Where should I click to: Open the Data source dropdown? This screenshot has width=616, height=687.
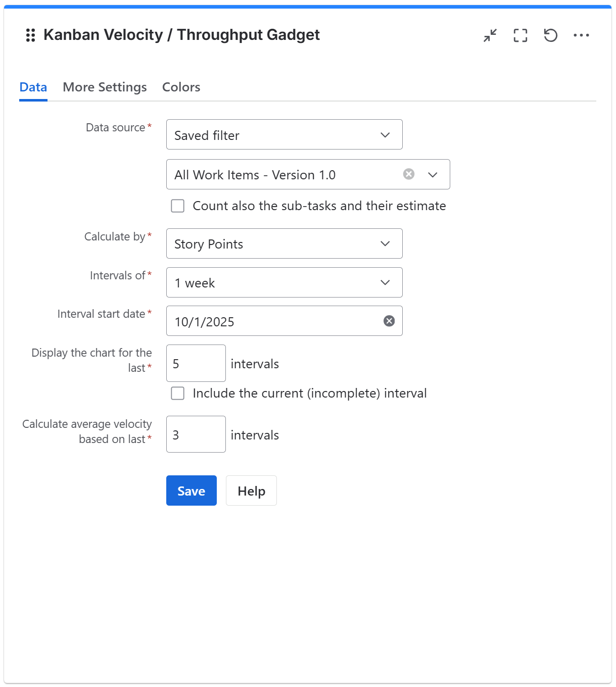tap(283, 134)
